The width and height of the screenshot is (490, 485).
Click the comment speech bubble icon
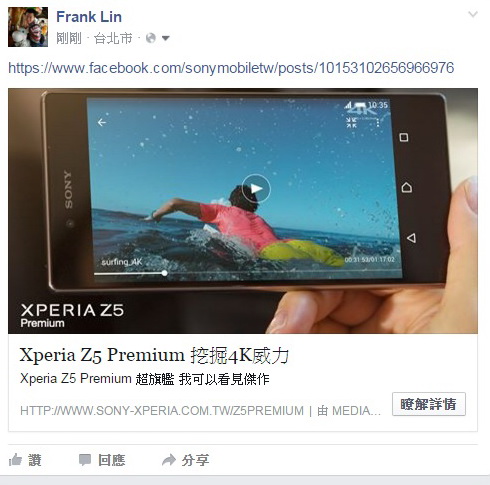coord(85,460)
